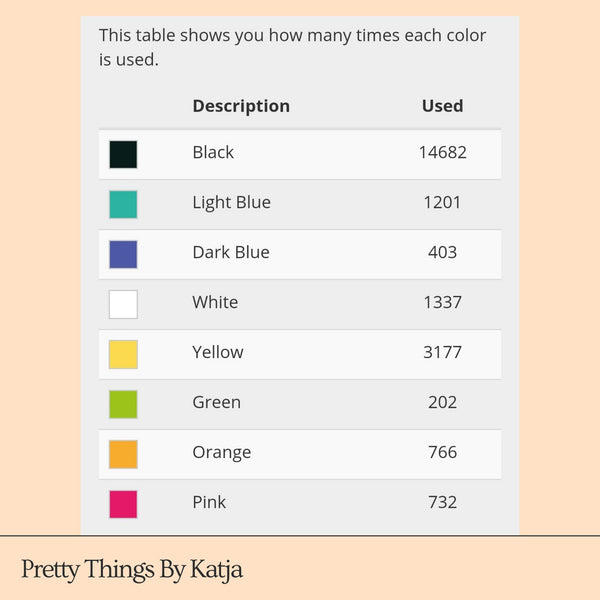Click the Black usage count 14682
Viewport: 600px width, 600px height.
(442, 153)
